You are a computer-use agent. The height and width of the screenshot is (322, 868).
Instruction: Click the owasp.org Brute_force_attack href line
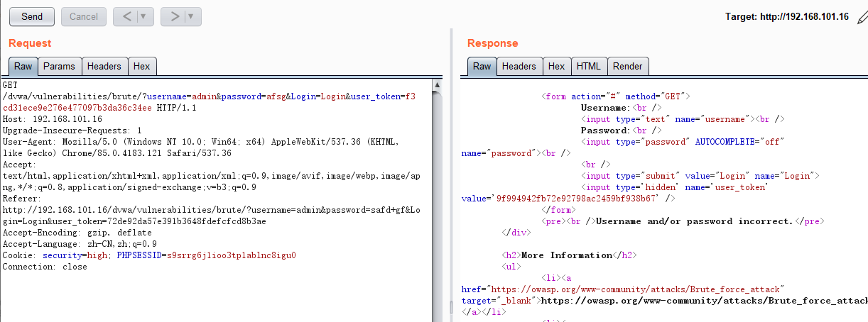(x=622, y=289)
